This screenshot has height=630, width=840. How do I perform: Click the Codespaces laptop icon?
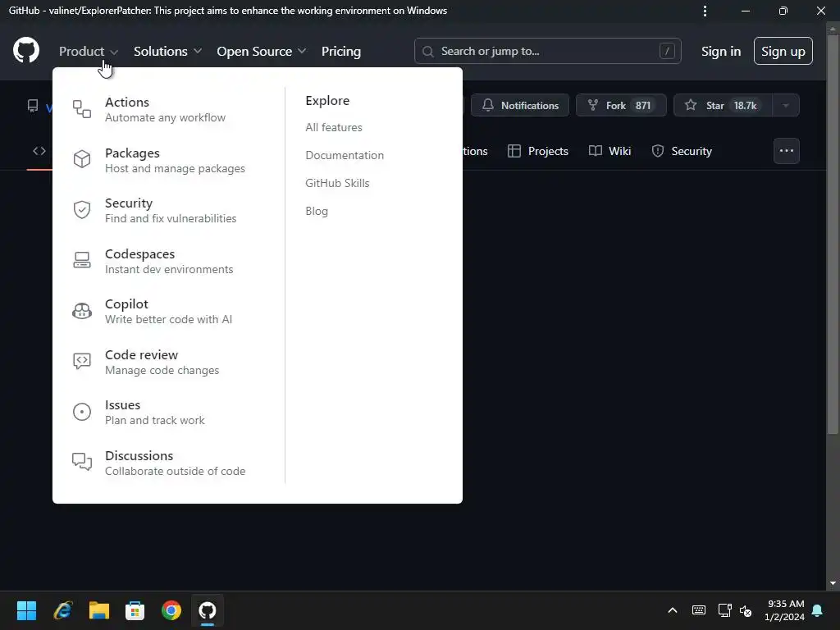point(82,260)
